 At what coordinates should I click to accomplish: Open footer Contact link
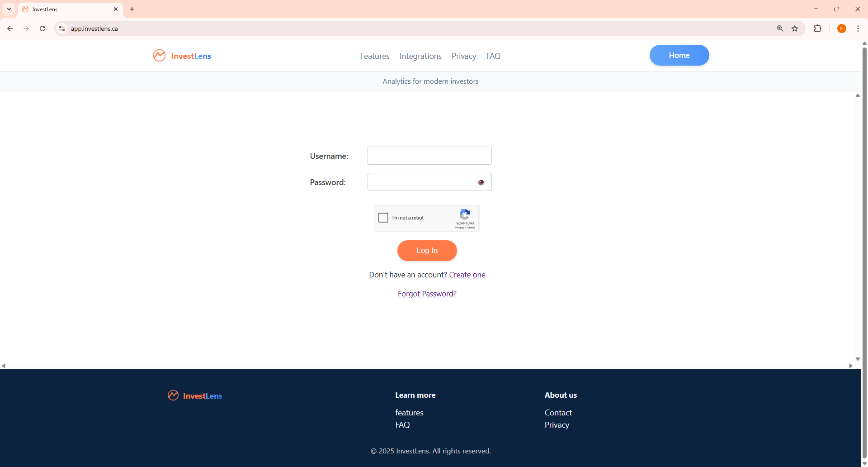(558, 413)
